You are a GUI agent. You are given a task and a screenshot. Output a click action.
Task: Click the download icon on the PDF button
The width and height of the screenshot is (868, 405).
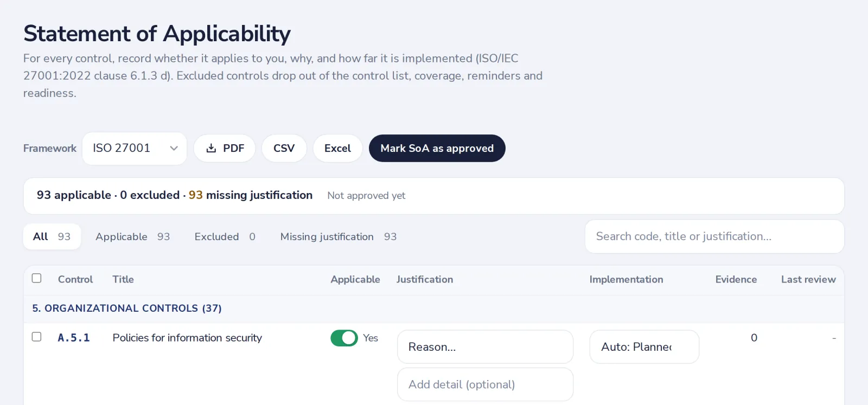212,149
